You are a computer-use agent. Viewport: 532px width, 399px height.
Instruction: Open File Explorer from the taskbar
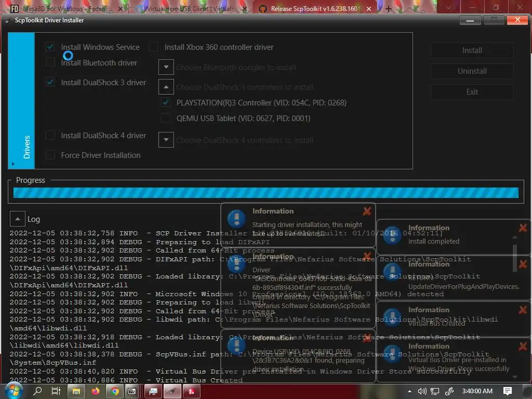(76, 391)
